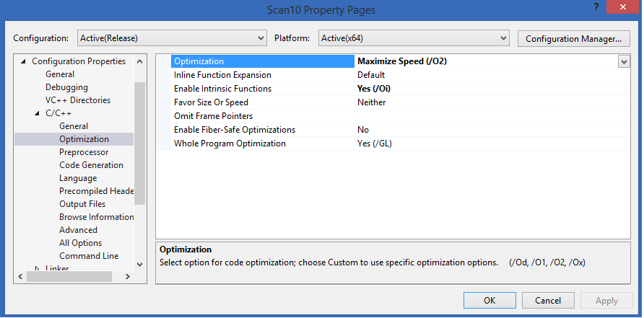Select the Inline Function Expansion property row
The width and height of the screenshot is (644, 318).
pyautogui.click(x=222, y=75)
